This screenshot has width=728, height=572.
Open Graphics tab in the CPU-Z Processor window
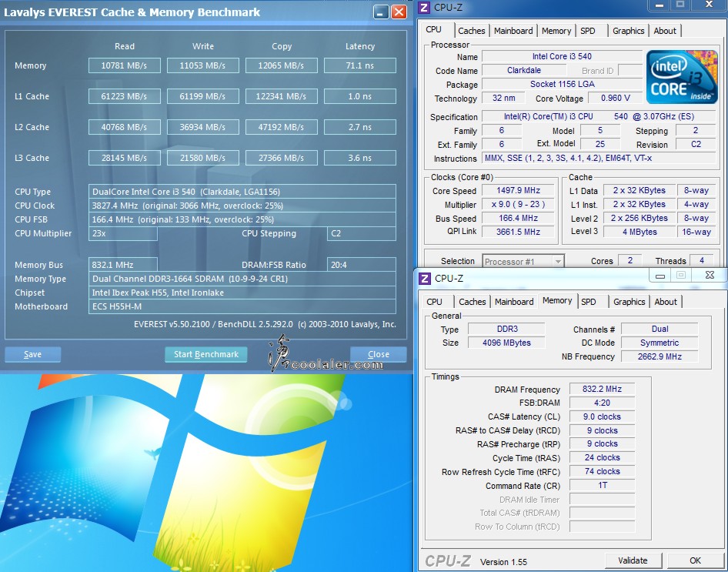coord(628,31)
